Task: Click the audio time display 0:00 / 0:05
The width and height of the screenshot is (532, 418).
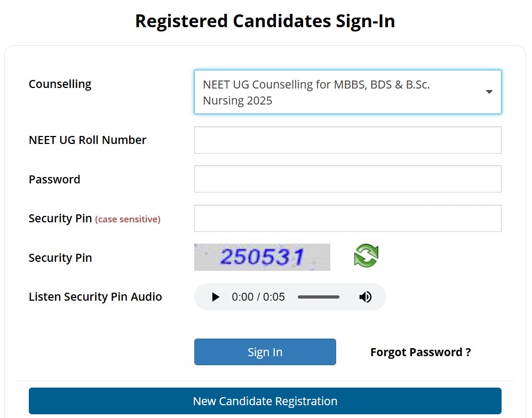Action: 258,297
